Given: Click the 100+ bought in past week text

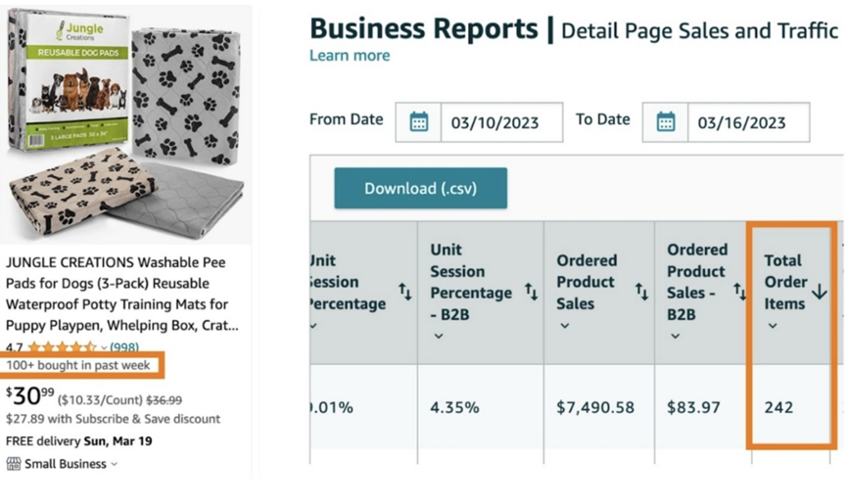Looking at the screenshot, I should coord(78,365).
